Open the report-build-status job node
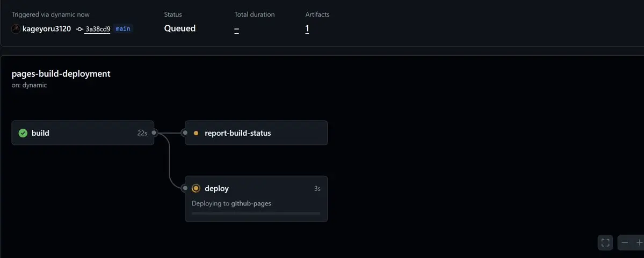The image size is (644, 258). click(x=256, y=133)
